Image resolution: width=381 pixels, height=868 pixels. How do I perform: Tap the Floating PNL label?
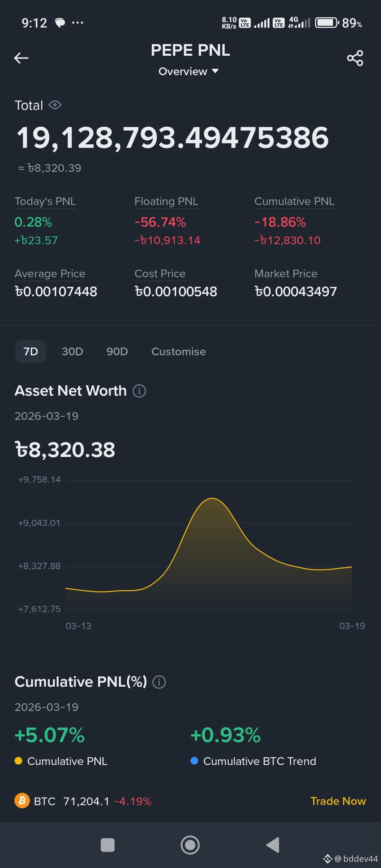point(166,201)
